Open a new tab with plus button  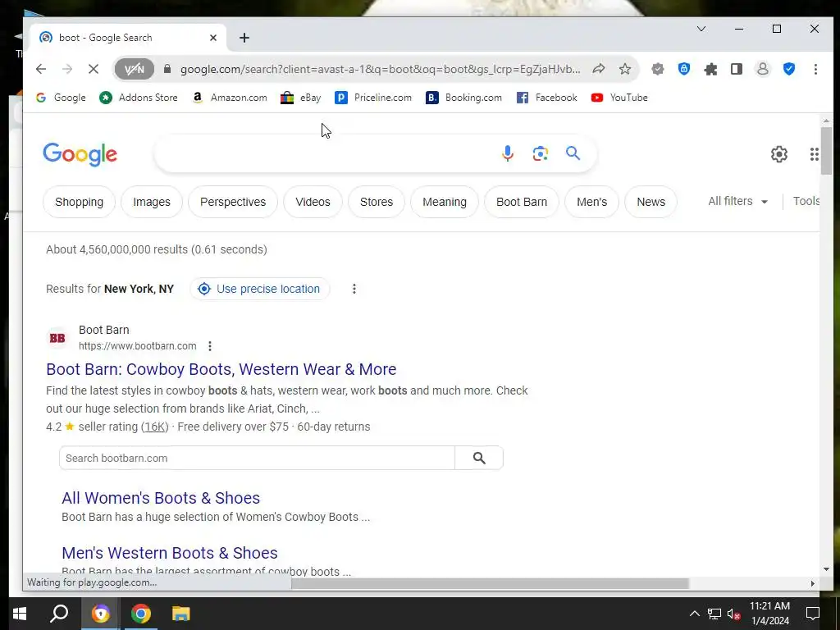(244, 38)
